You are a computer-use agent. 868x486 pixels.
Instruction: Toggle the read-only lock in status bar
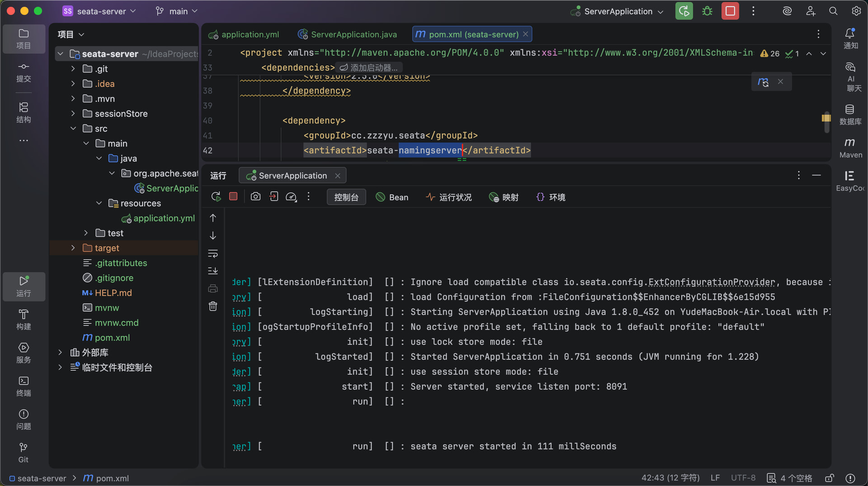(x=829, y=478)
